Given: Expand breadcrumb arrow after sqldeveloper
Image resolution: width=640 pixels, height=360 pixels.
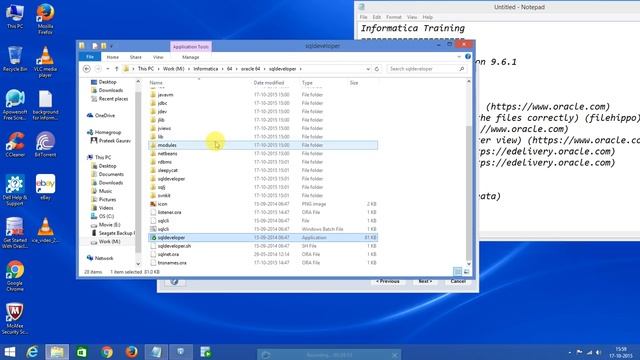Looking at the screenshot, I should [301, 69].
